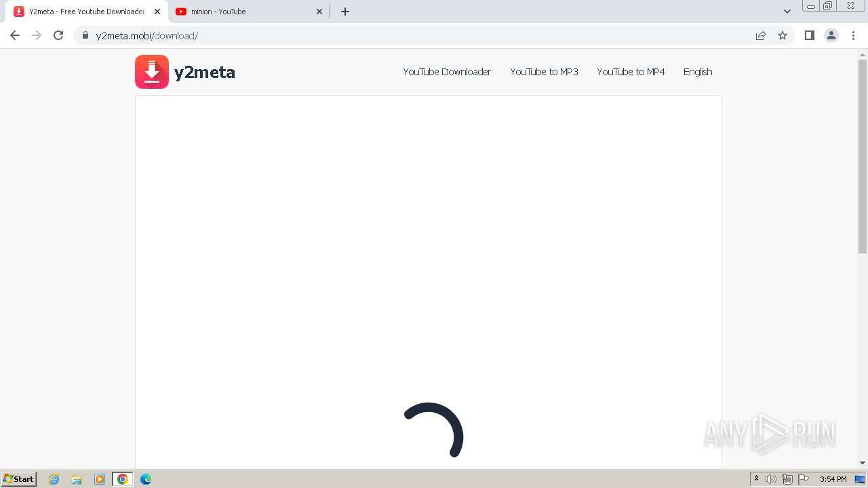The height and width of the screenshot is (488, 868).
Task: Open the Chrome profile avatar
Action: point(831,35)
